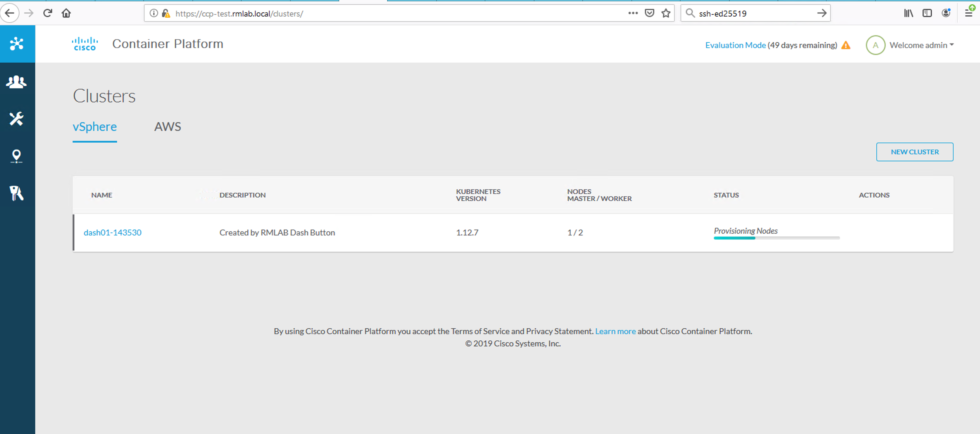
Task: Select the vSphere tab
Action: [x=95, y=126]
